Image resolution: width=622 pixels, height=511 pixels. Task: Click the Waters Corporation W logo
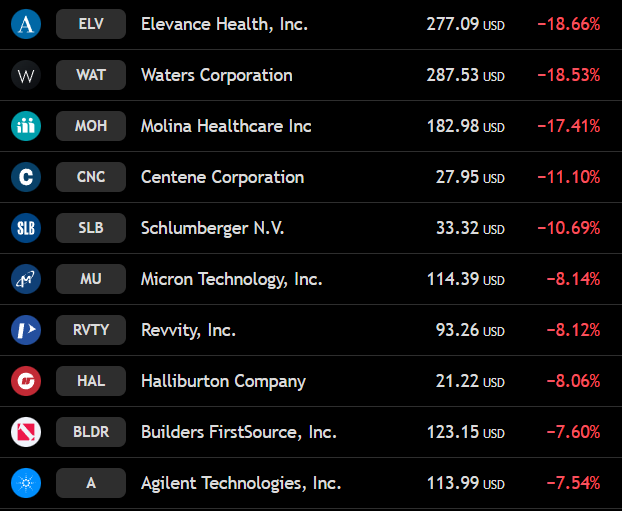26,75
